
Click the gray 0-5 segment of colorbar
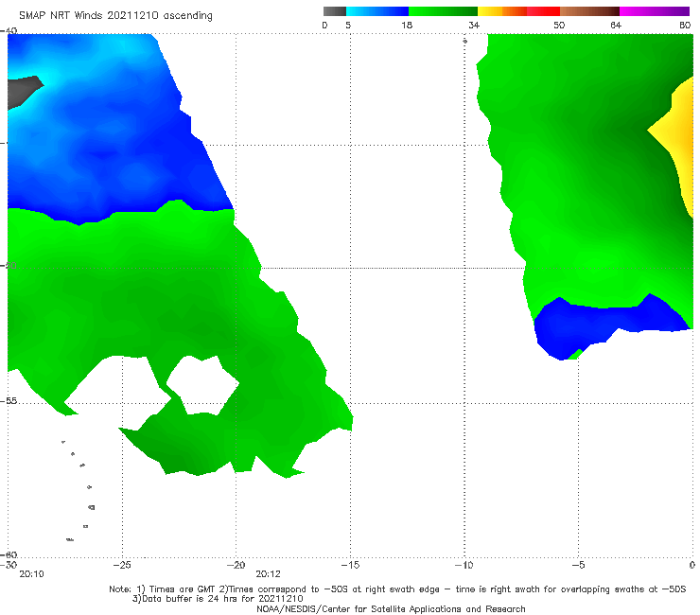pyautogui.click(x=334, y=11)
